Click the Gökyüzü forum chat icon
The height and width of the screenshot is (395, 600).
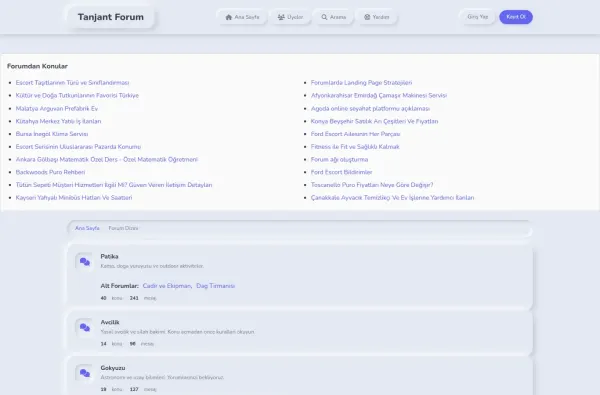[85, 373]
